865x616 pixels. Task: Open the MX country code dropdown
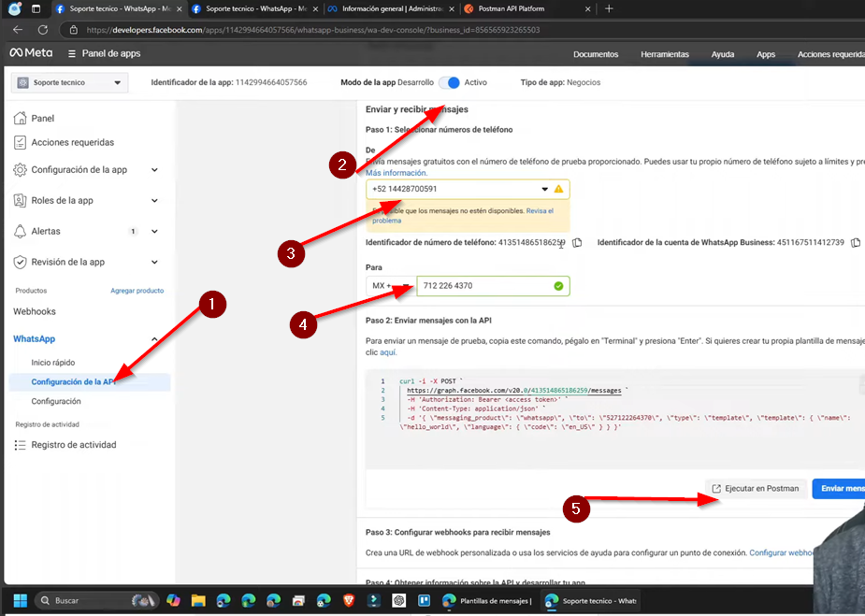pyautogui.click(x=391, y=286)
